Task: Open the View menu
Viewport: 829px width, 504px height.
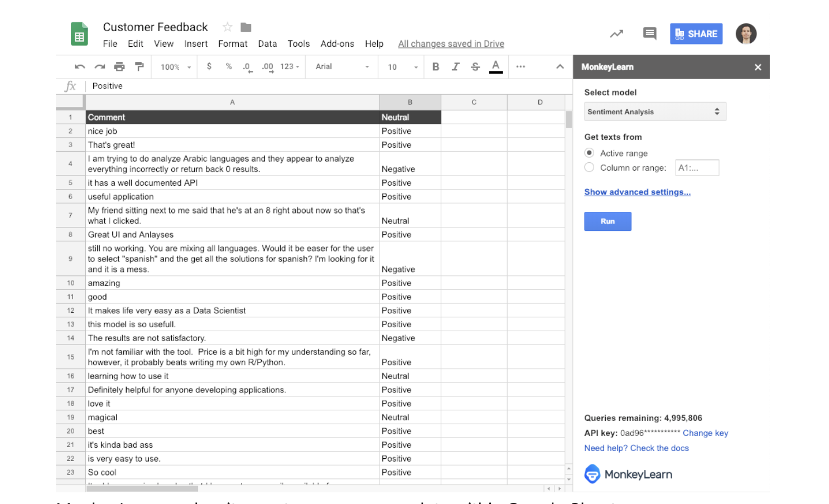Action: tap(163, 43)
